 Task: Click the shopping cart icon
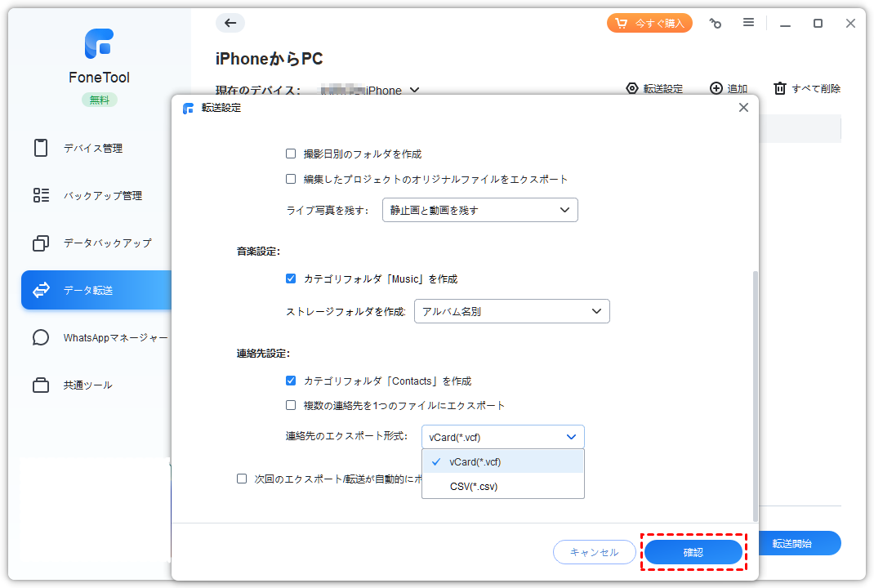(621, 23)
